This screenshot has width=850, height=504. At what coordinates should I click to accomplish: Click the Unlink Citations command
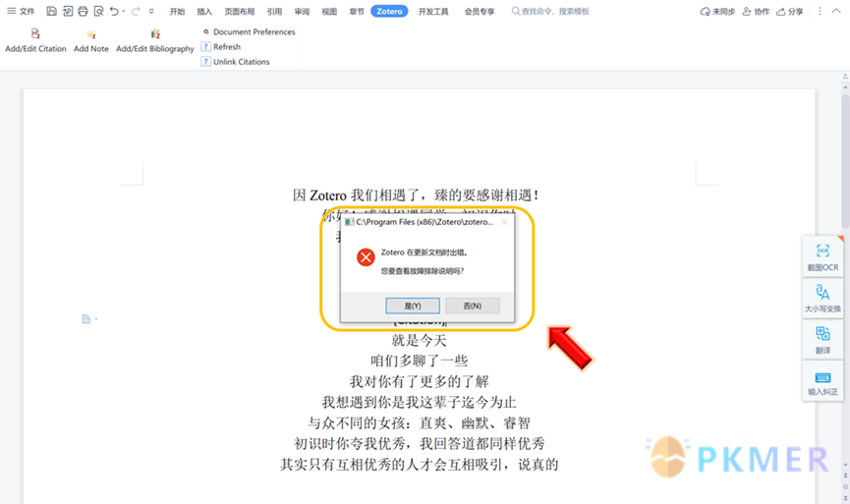point(236,62)
